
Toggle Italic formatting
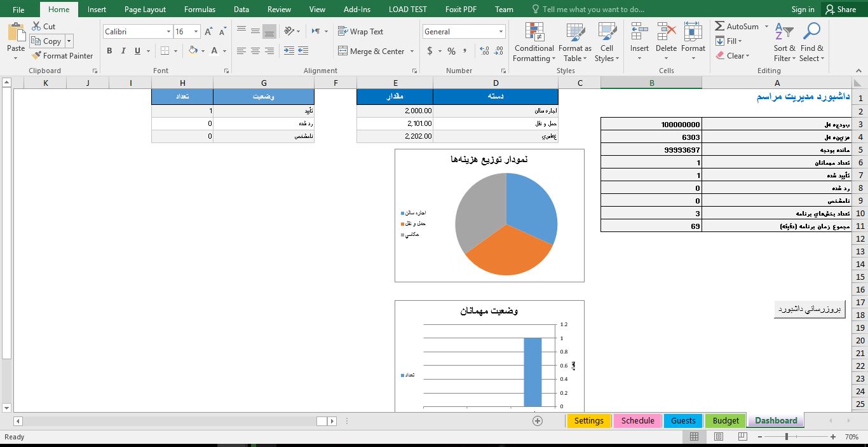point(123,51)
